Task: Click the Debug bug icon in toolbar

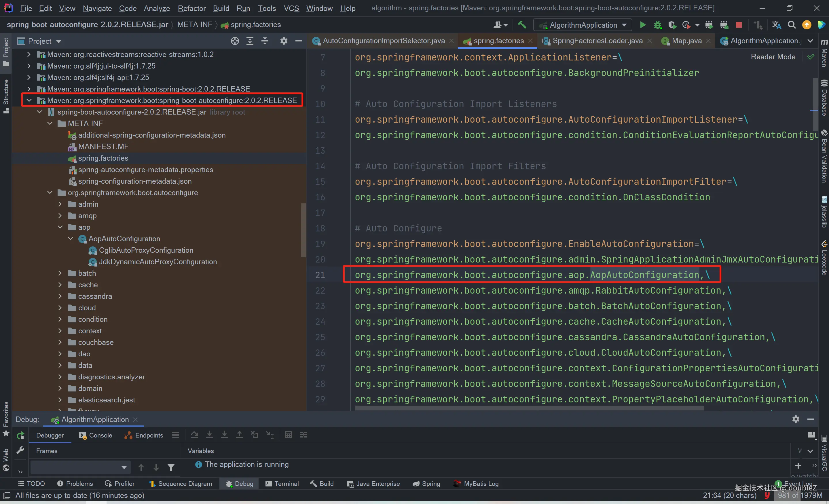Action: coord(657,25)
